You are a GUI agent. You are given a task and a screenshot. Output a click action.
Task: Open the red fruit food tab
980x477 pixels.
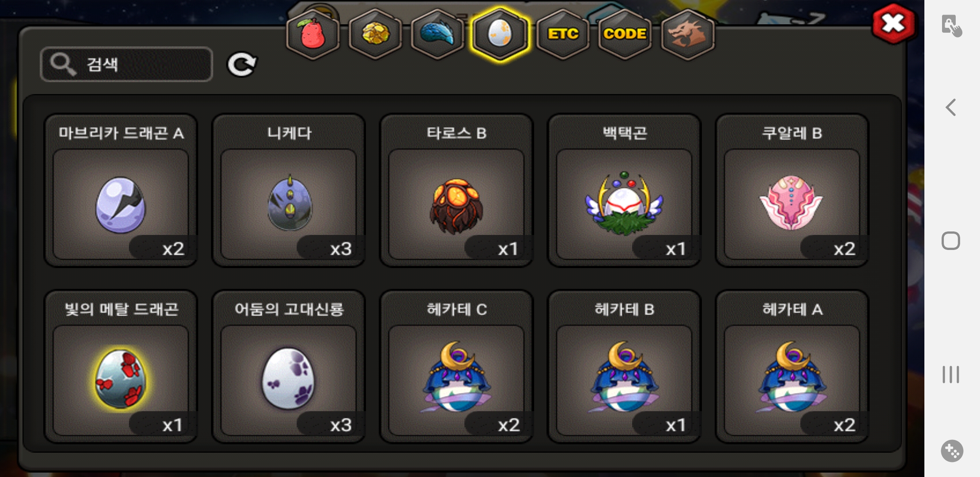(313, 34)
